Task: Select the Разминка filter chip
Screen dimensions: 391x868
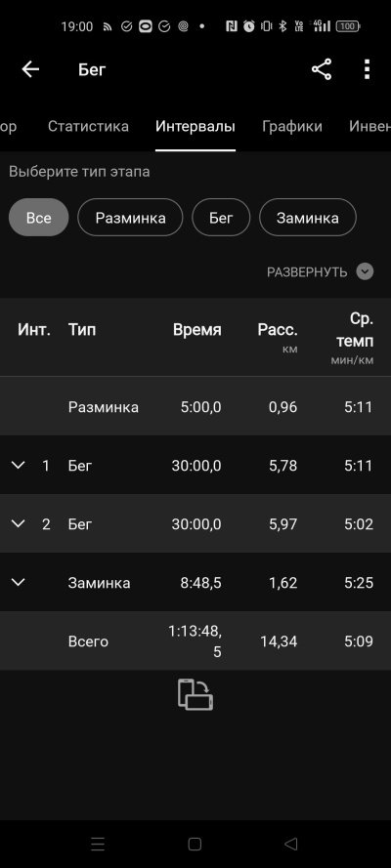Action: tap(130, 218)
